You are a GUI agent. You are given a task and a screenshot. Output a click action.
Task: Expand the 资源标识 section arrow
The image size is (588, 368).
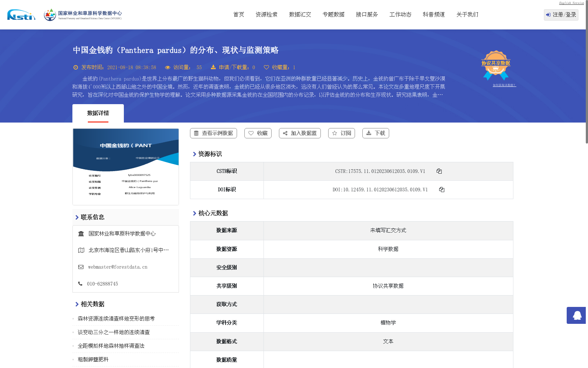tap(195, 154)
